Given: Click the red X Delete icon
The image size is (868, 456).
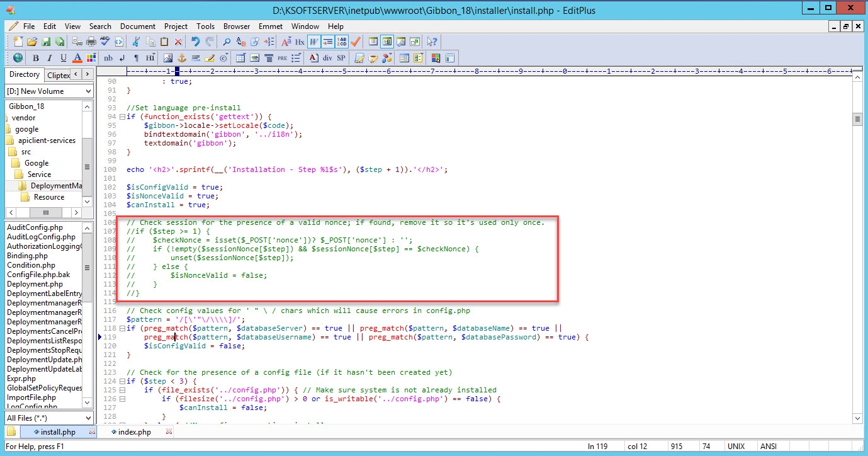Looking at the screenshot, I should pyautogui.click(x=178, y=42).
